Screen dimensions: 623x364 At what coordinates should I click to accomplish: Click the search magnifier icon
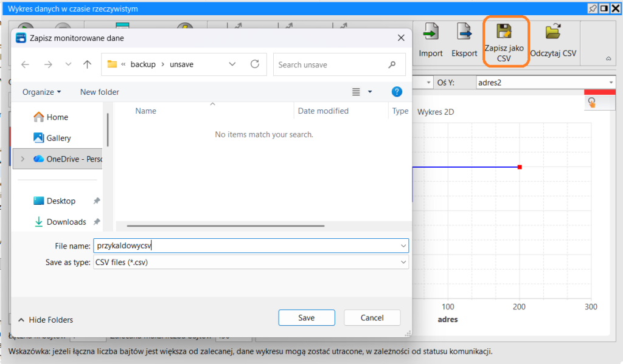point(392,64)
